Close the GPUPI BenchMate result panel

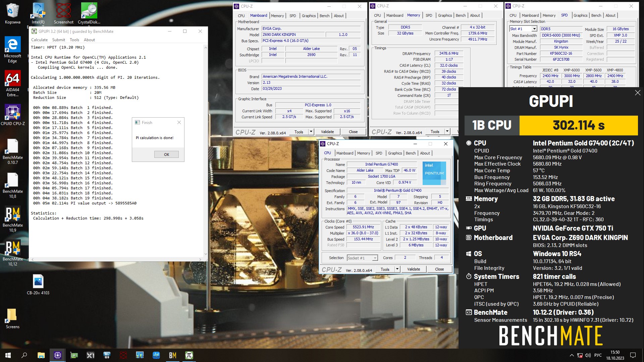(x=638, y=93)
